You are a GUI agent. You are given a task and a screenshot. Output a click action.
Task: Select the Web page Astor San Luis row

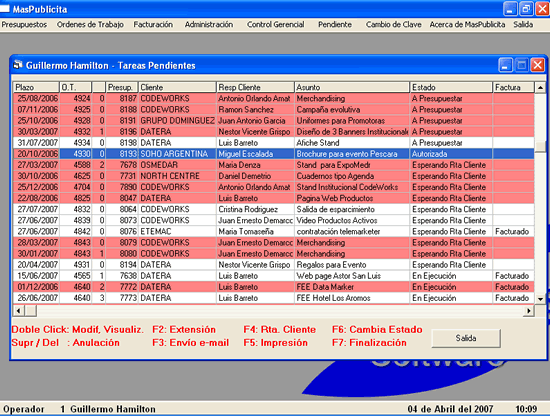click(x=274, y=276)
